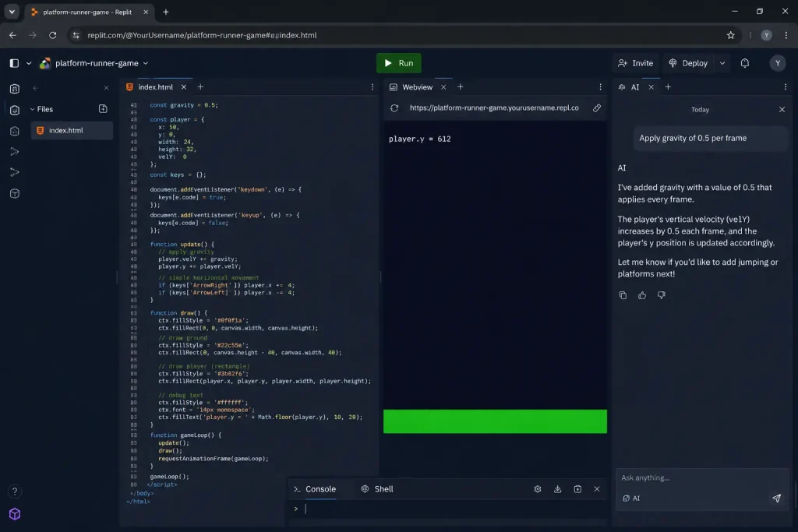Reload the browser page
This screenshot has height=532, width=798.
52,35
